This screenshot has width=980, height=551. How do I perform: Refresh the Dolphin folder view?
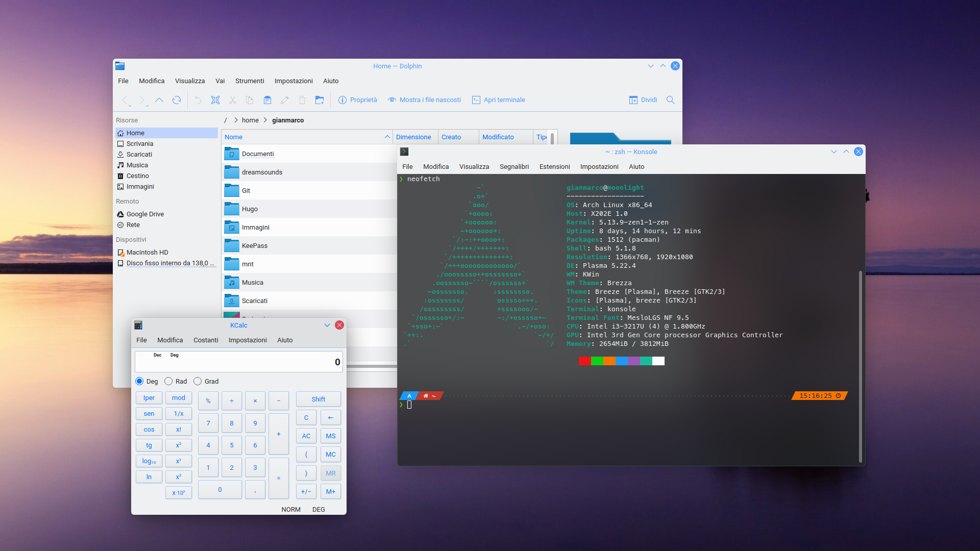pos(177,100)
